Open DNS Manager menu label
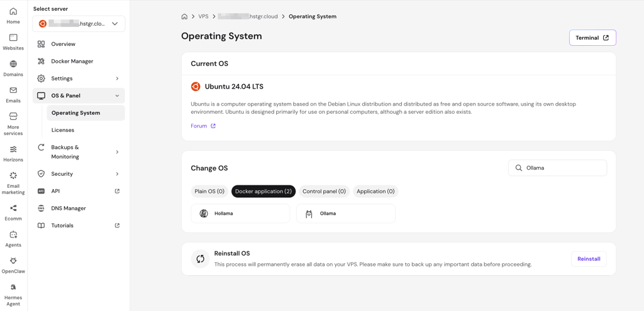The image size is (644, 311). pos(69,209)
